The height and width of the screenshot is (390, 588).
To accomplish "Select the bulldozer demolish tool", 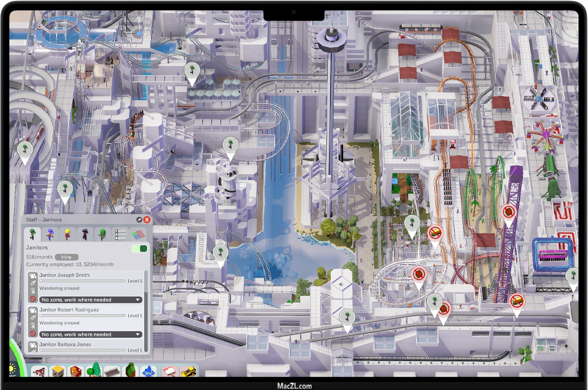I will 188,371.
